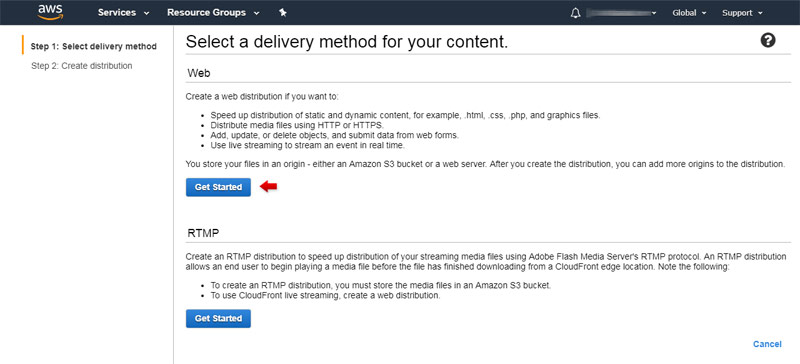
Task: Click 'Speed up distribution of static' bullet
Action: click(x=405, y=115)
